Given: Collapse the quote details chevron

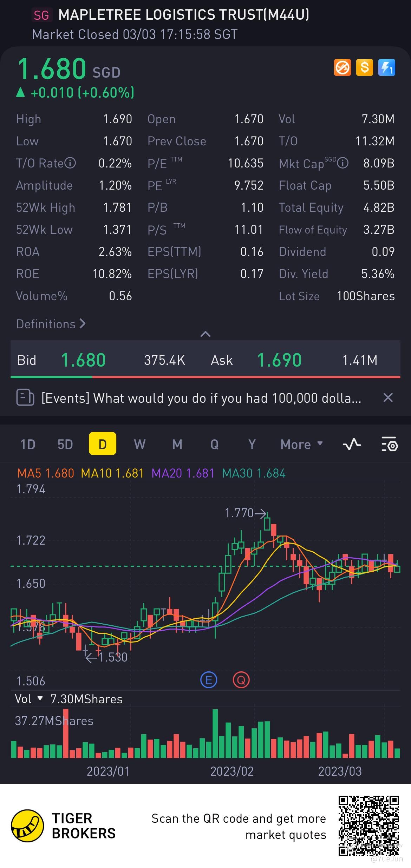Looking at the screenshot, I should pyautogui.click(x=205, y=334).
